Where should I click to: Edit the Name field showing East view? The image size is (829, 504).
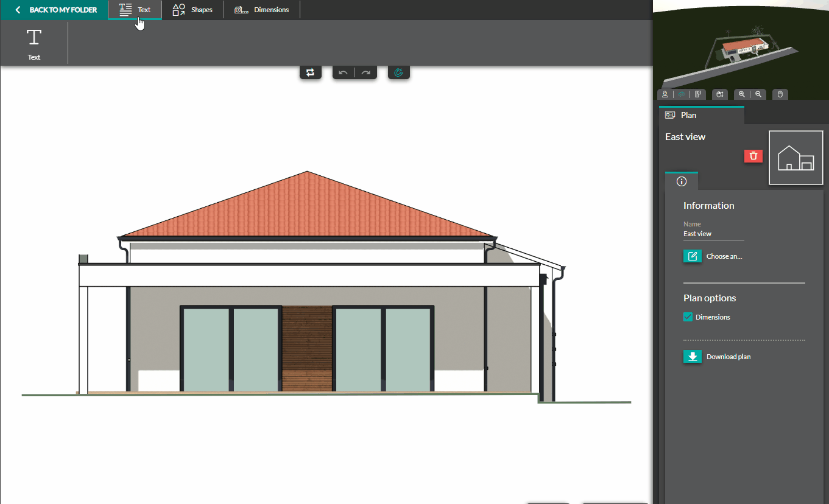(713, 233)
